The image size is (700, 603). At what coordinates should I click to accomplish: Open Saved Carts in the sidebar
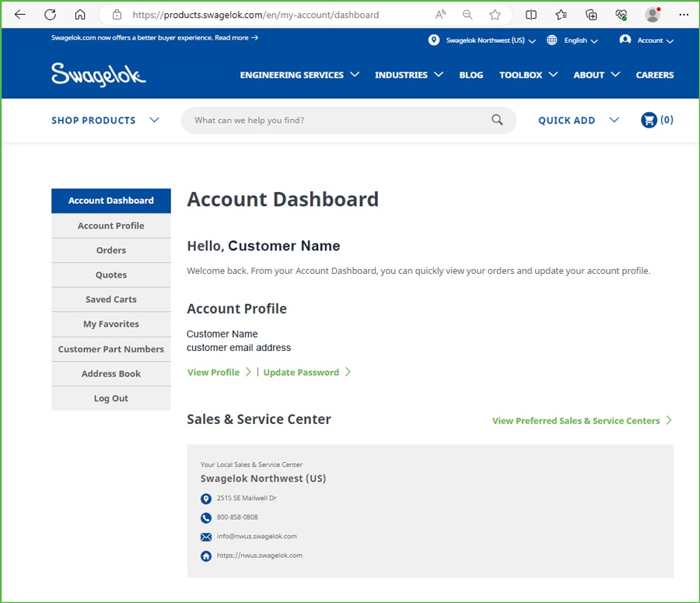(x=111, y=300)
